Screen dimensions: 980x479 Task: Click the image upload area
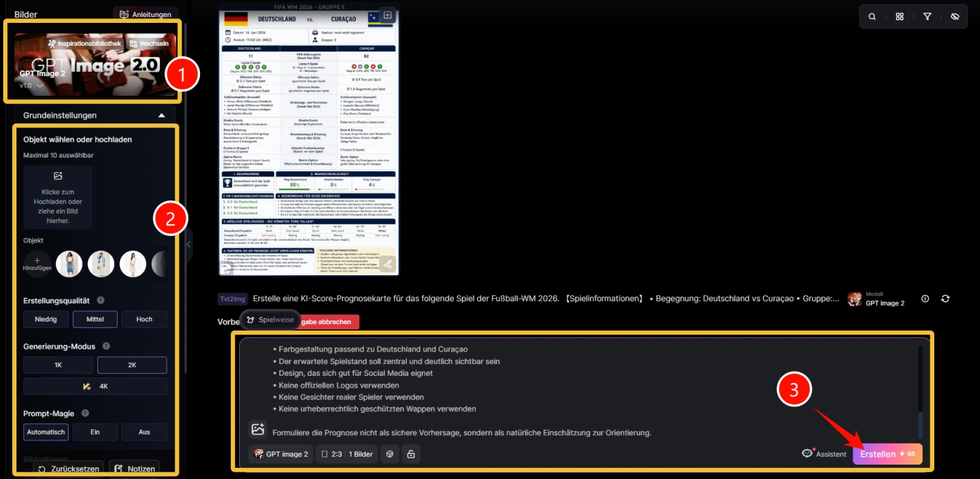58,197
